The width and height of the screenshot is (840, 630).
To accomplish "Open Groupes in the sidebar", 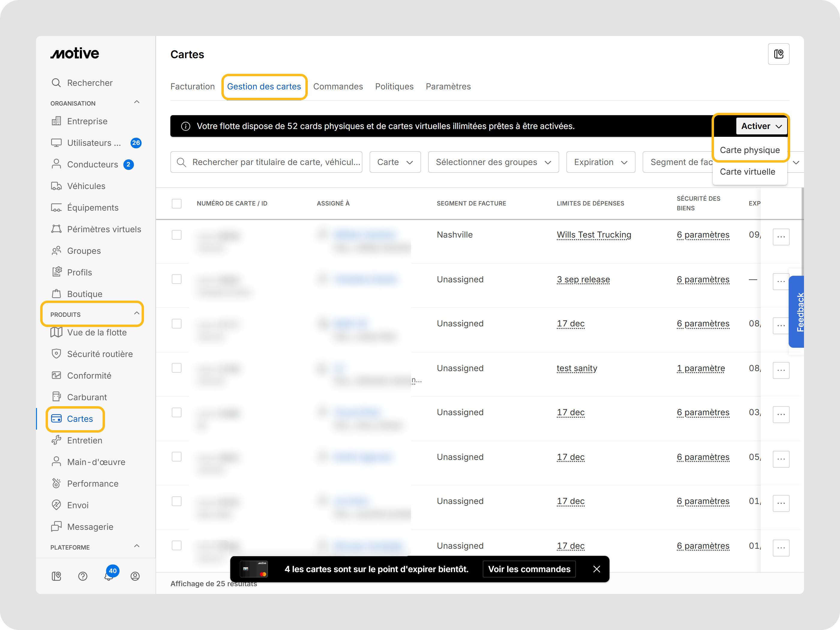I will click(76, 251).
